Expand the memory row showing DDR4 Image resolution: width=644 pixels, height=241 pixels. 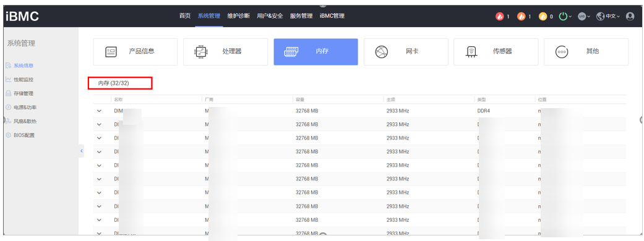99,111
